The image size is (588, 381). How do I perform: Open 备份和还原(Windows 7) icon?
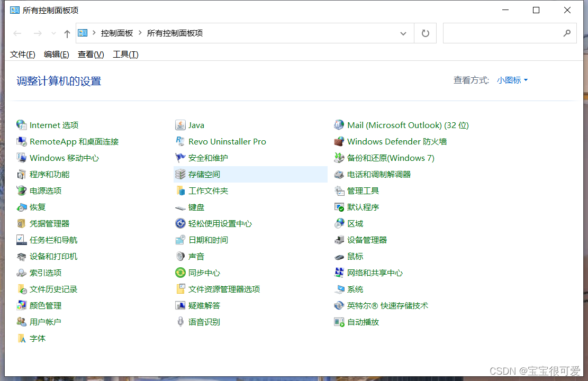pos(339,158)
